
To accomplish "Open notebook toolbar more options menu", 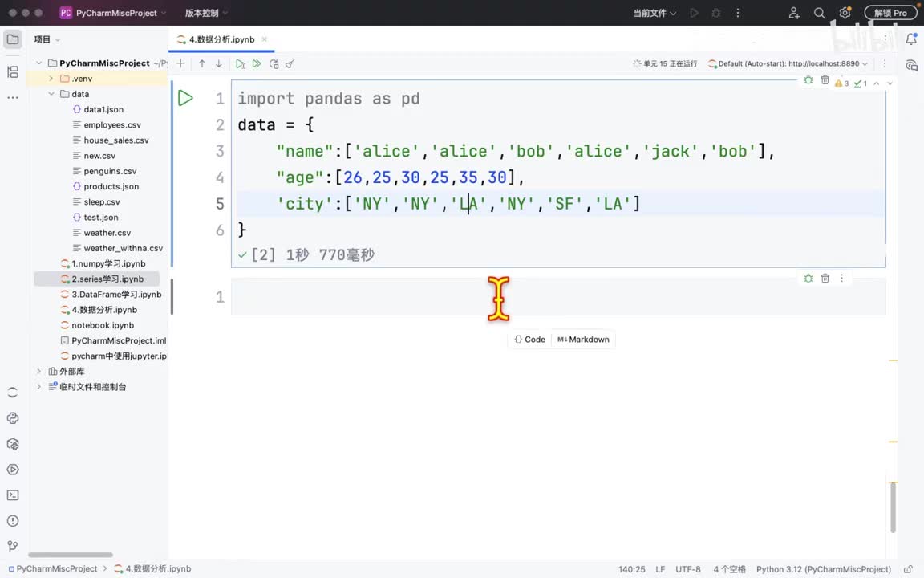I will coord(885,63).
